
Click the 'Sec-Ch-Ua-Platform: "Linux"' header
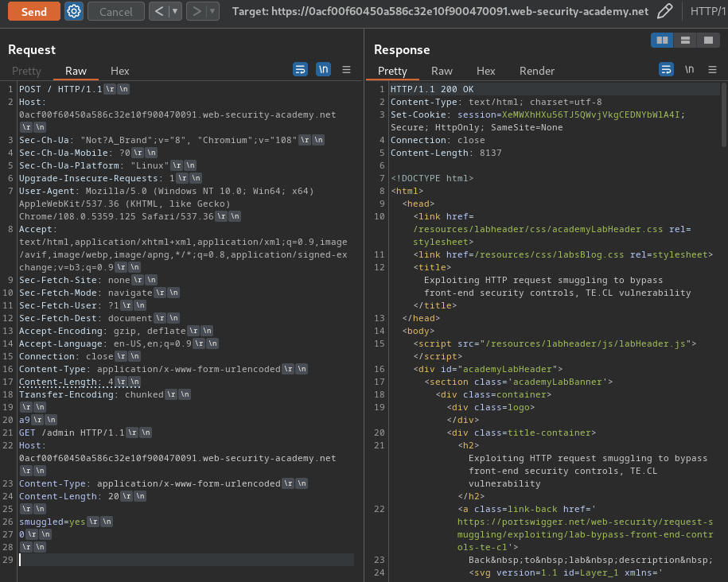pos(94,165)
